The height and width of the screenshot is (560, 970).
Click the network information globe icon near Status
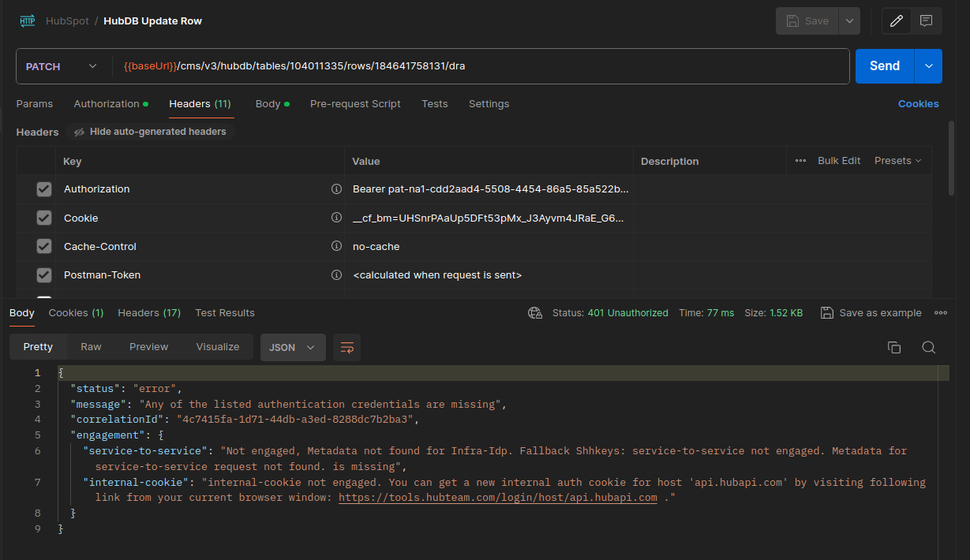(535, 312)
